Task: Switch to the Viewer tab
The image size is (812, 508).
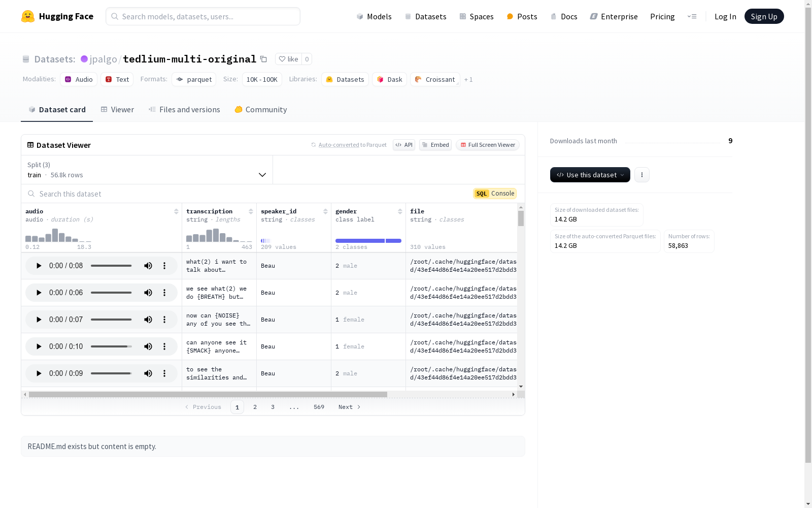Action: click(x=117, y=110)
